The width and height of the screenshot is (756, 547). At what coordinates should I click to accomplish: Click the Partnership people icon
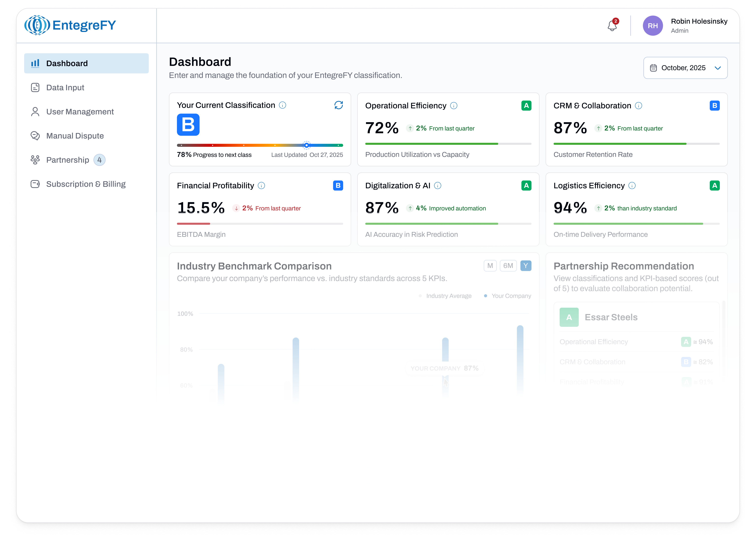coord(35,160)
